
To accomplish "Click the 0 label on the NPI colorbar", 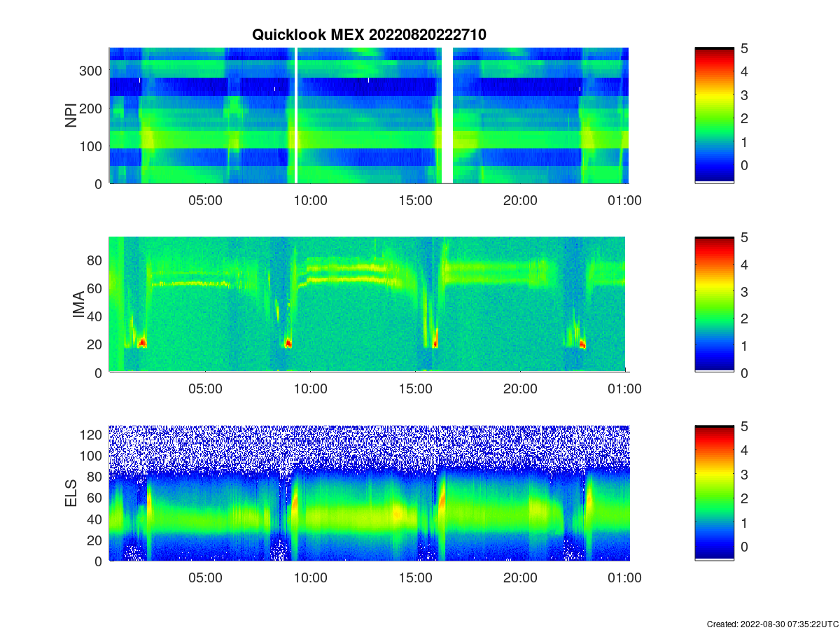I will 745,164.
